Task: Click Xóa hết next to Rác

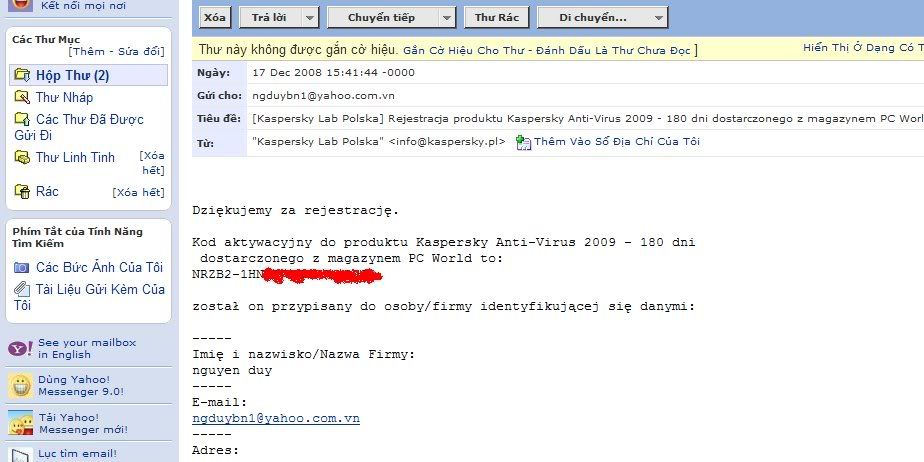Action: click(x=138, y=193)
